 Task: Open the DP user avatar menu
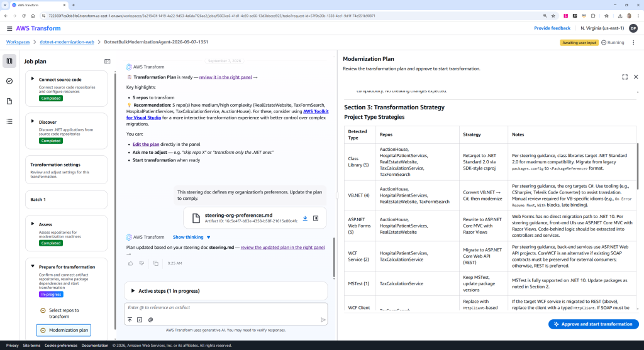tap(633, 28)
